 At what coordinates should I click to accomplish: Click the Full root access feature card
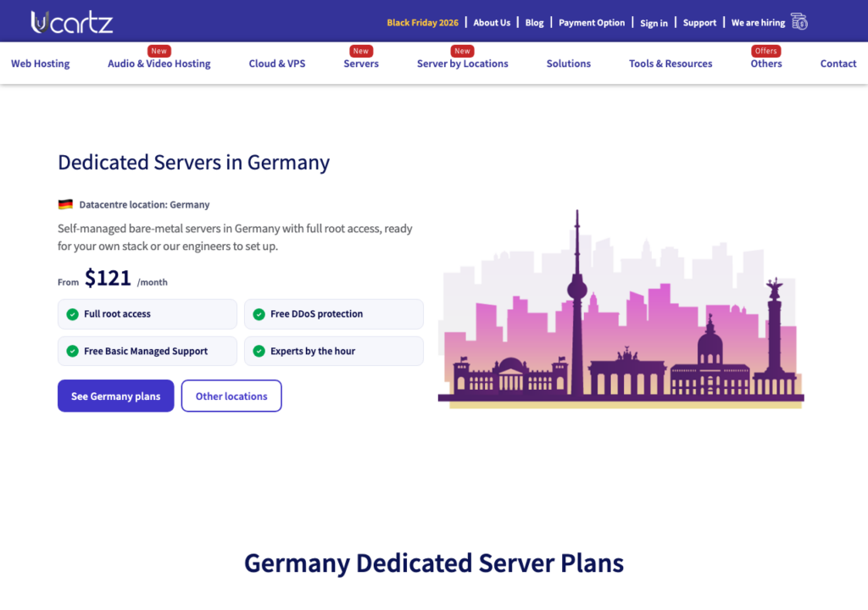[x=147, y=314]
